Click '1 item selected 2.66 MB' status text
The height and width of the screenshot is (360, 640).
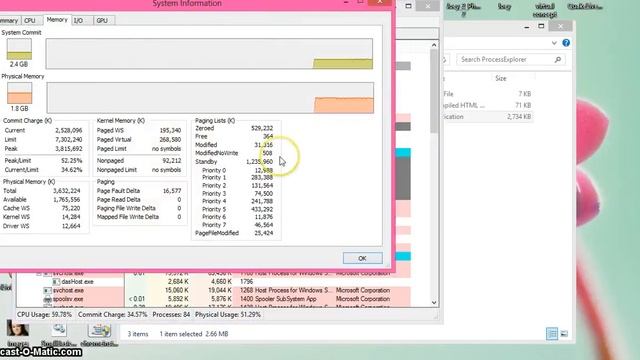pos(194,334)
